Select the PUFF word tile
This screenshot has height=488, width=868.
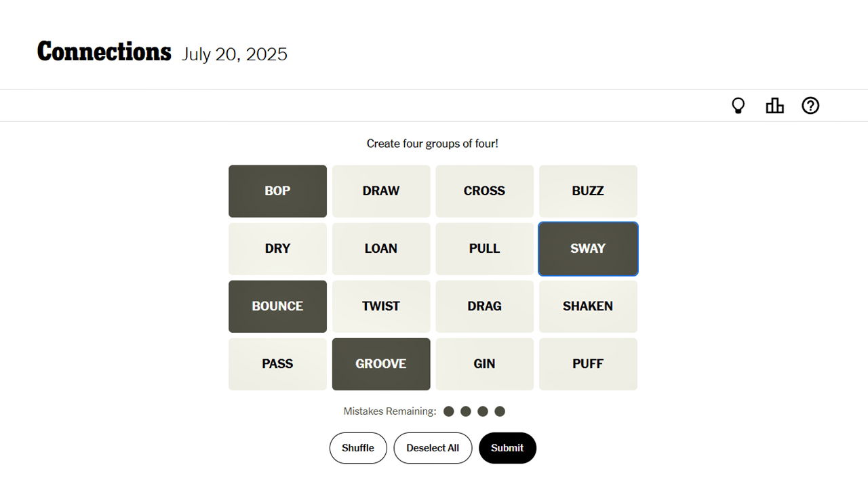(x=588, y=364)
